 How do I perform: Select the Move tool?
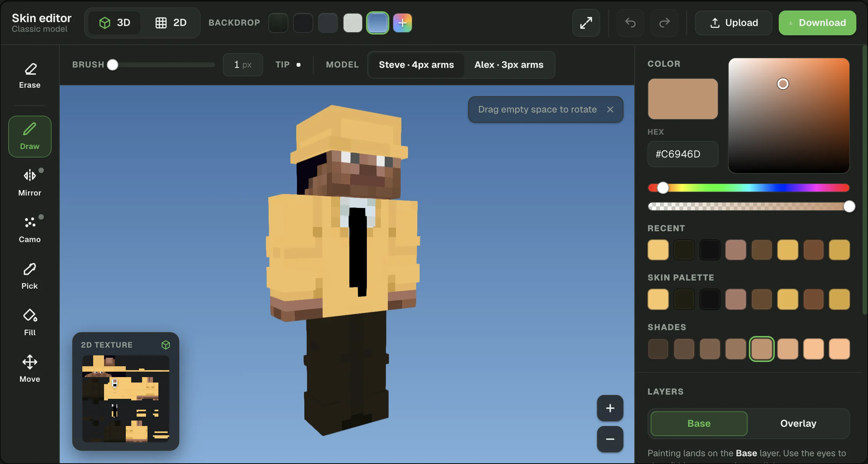click(x=30, y=369)
